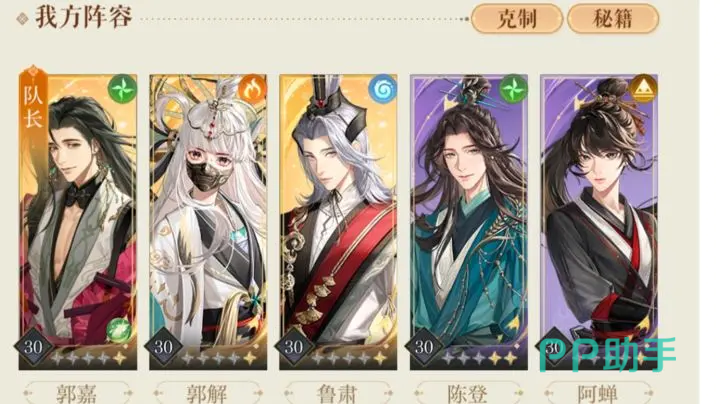Screen dimensions: 720x404
Task: Click the star rating row on 陈登
Action: click(x=479, y=357)
